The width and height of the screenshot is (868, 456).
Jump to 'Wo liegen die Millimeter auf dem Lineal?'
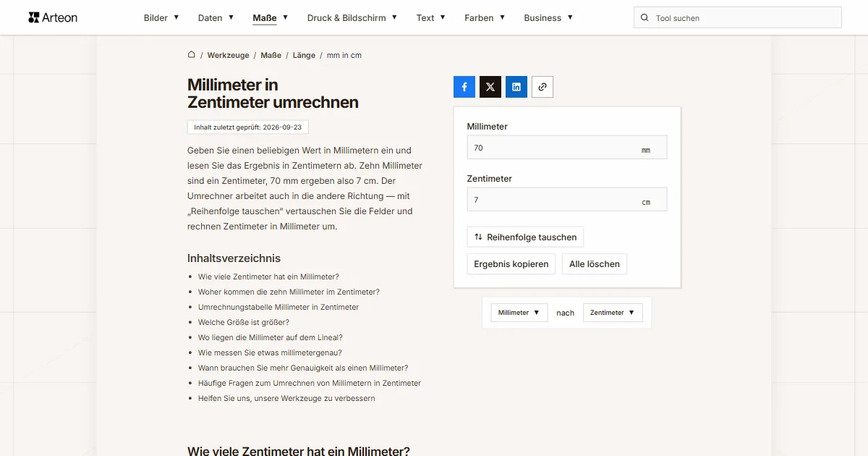coord(271,337)
